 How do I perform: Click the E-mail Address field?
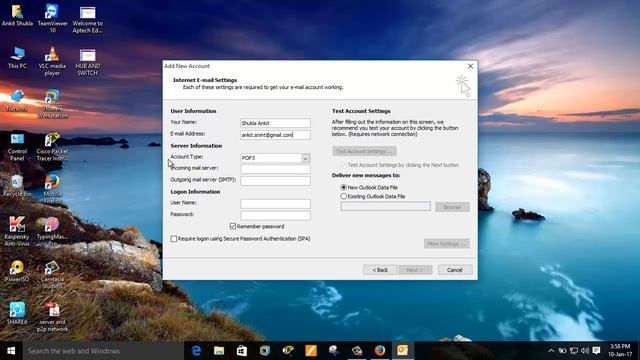point(275,135)
